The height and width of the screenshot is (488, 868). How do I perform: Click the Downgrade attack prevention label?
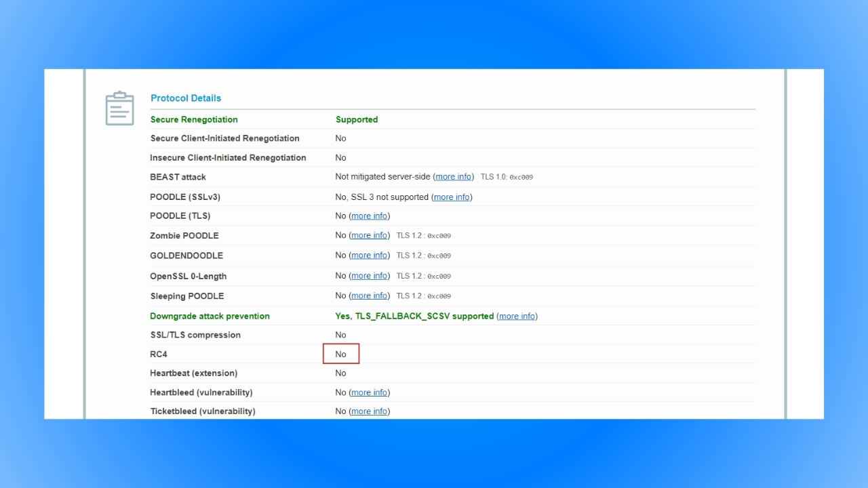[210, 317]
